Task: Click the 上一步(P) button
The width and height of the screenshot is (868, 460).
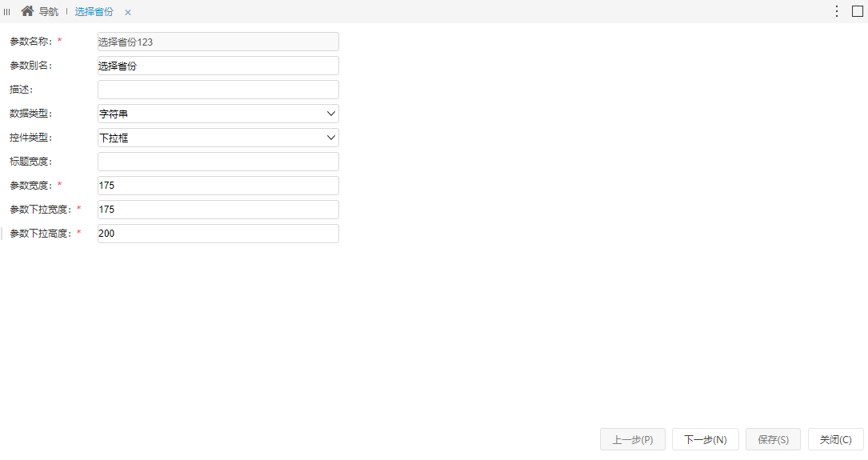Action: click(x=633, y=439)
